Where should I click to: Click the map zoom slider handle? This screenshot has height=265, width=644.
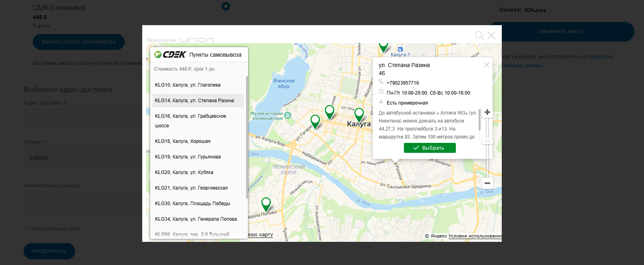click(487, 141)
